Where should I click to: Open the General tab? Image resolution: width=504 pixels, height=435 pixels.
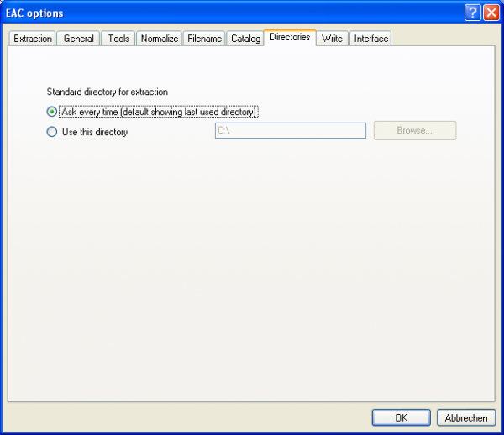coord(79,39)
